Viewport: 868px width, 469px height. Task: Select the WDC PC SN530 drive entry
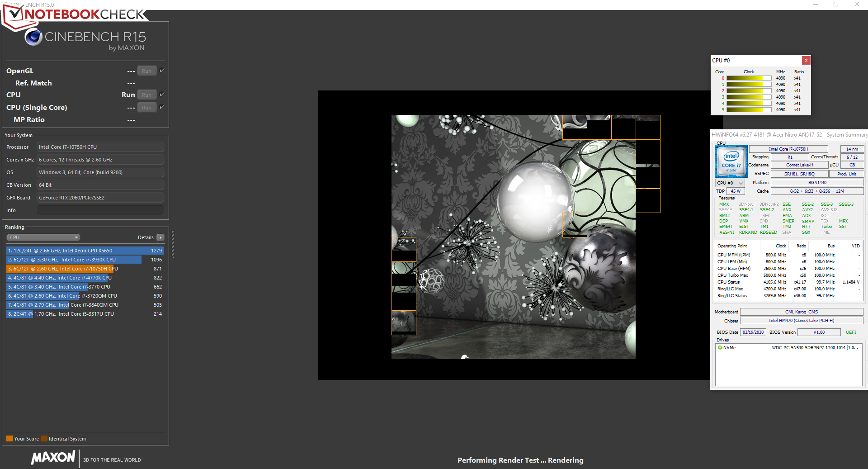tap(788, 348)
